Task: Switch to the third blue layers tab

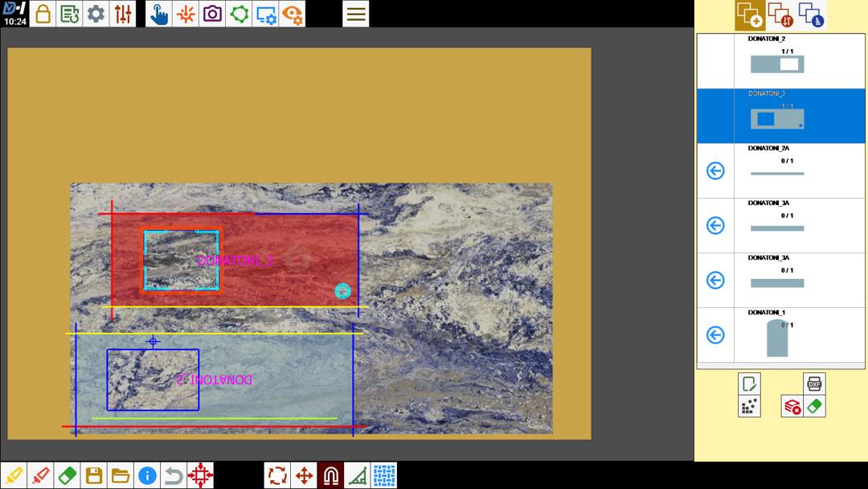Action: tap(813, 15)
